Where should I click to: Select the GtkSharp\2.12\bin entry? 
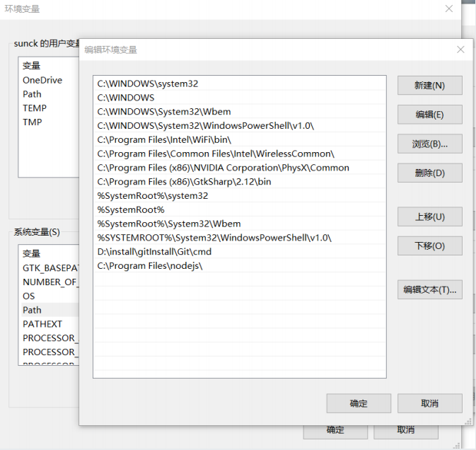point(240,182)
